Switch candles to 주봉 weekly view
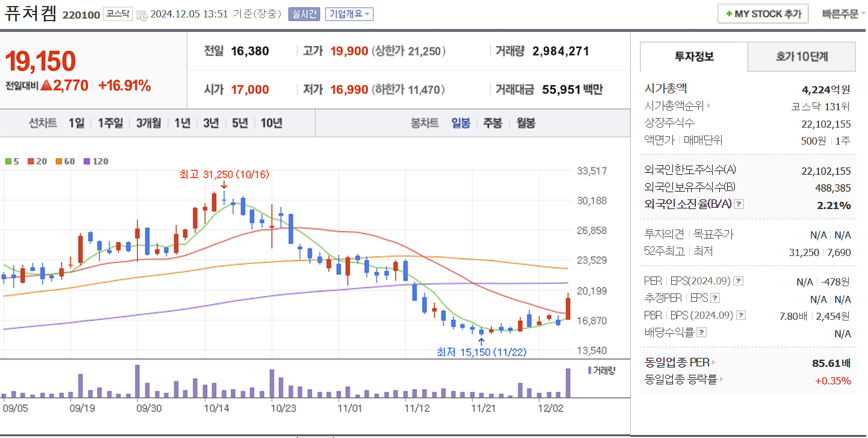This screenshot has width=868, height=438. coord(492,123)
